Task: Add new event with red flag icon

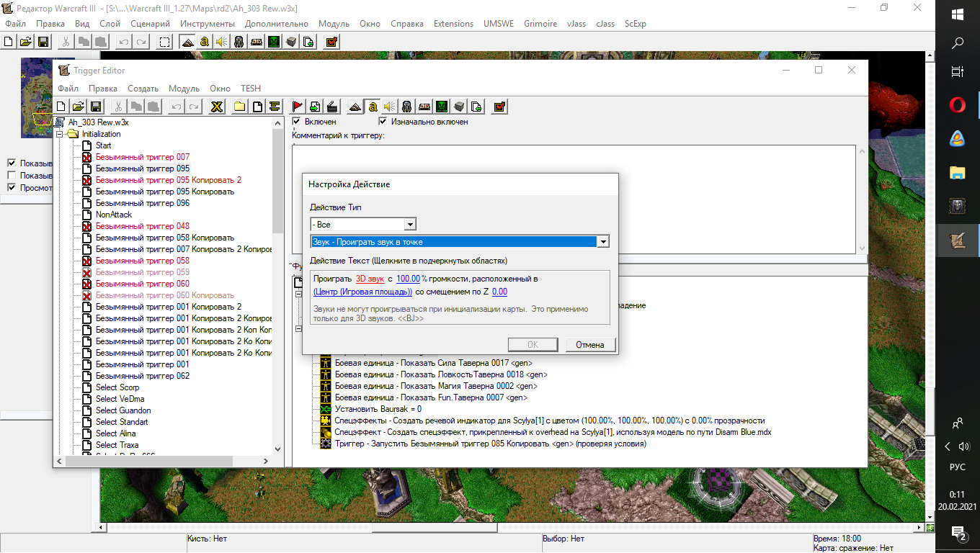Action: click(x=297, y=107)
